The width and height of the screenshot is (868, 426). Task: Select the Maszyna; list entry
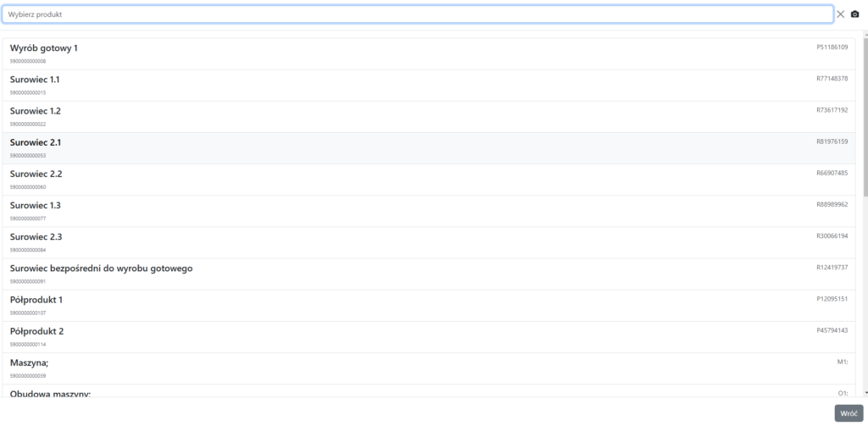tap(30, 362)
